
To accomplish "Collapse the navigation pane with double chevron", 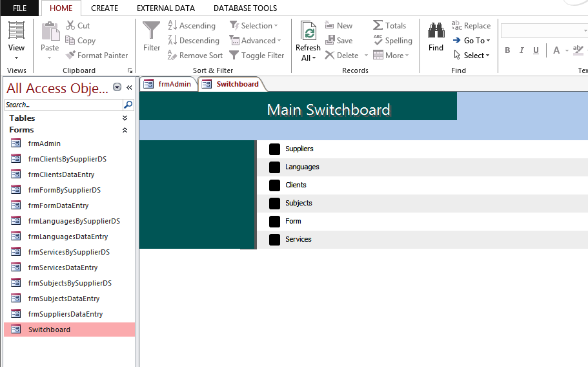I will [129, 87].
